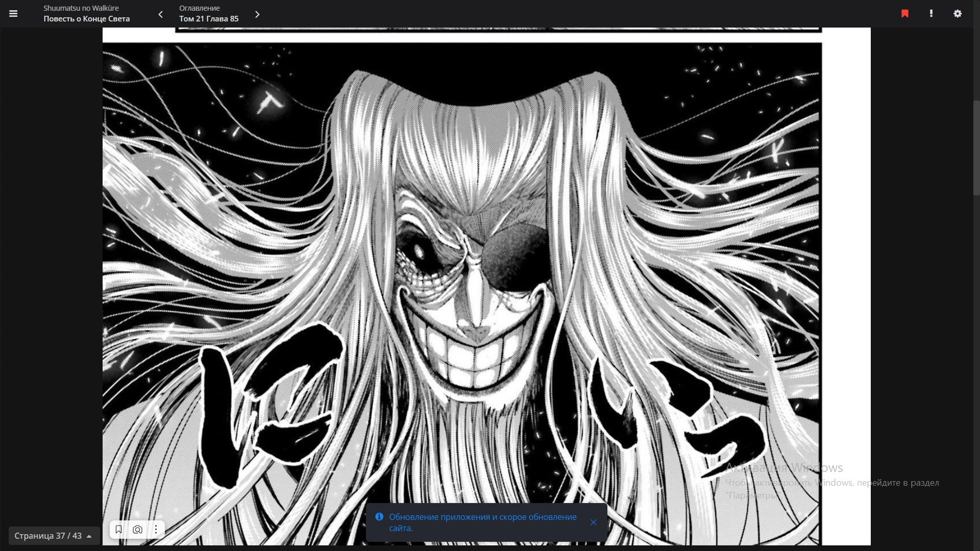The image size is (980, 551).
Task: Go to the previous chapter with the left chevron
Action: [161, 14]
